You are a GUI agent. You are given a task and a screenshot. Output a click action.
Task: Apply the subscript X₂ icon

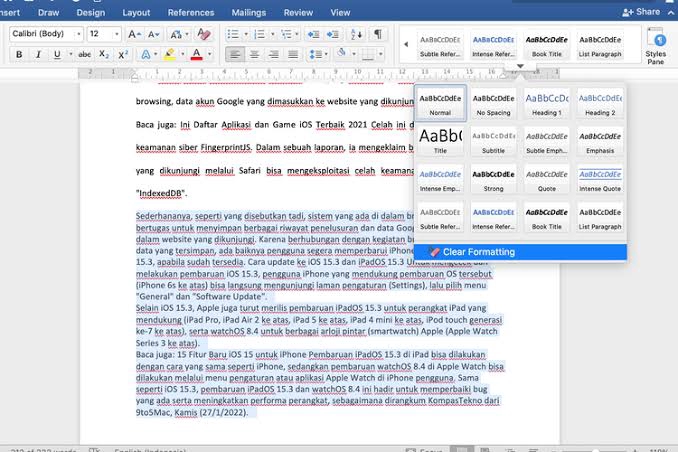(x=103, y=54)
